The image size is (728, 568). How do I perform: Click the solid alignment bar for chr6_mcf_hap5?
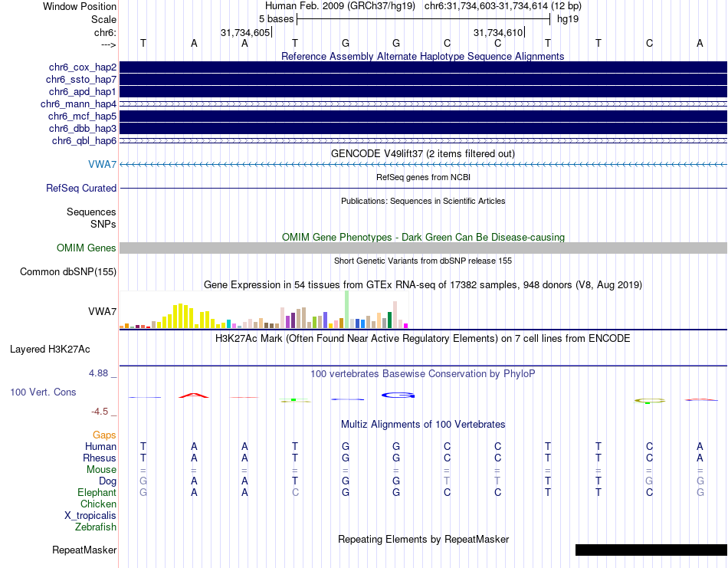(424, 116)
